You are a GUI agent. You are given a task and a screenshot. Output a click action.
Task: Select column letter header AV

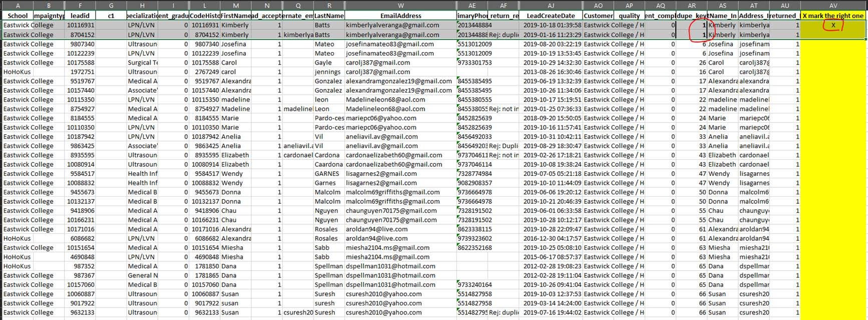(833, 6)
